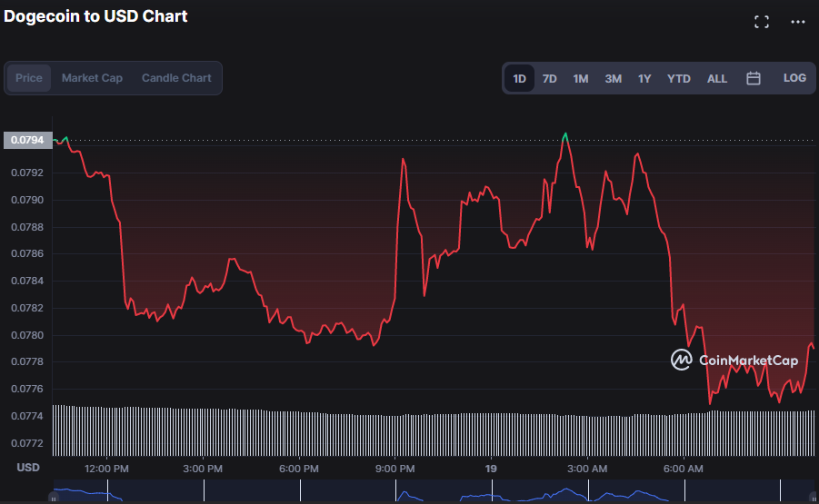Click the 0.0782 y-axis label
Screen dimensions: 819x504
[27, 308]
